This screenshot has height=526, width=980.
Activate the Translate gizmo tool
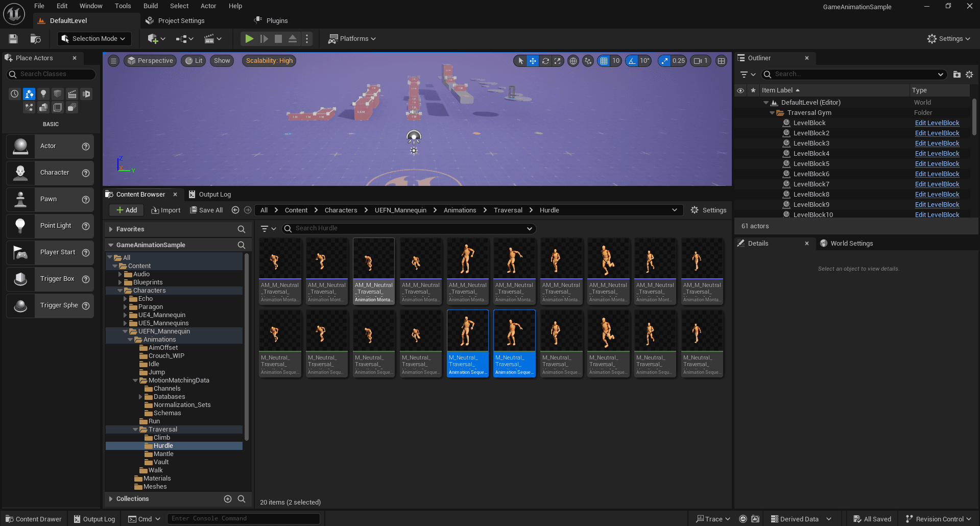coord(533,61)
